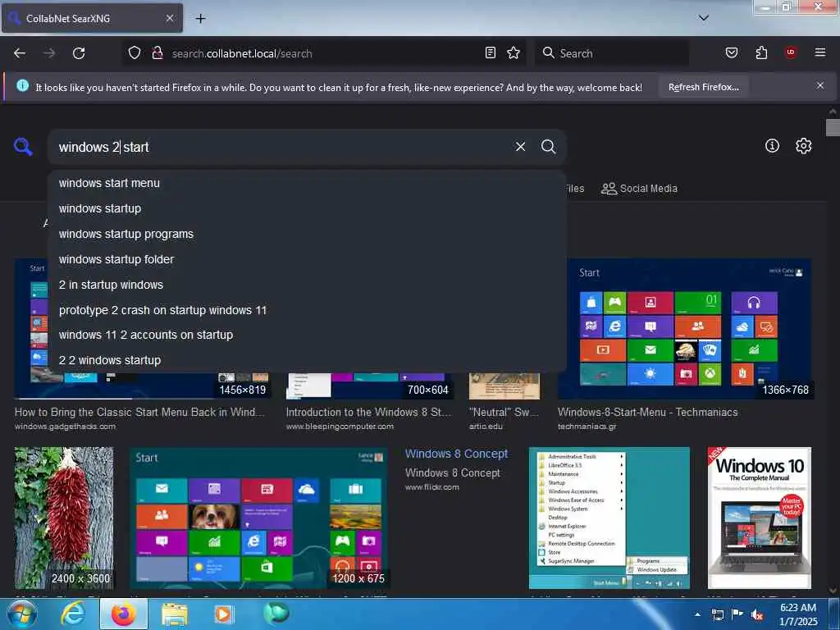Open the red chili ristra 2400 x 3600 thumbnail
This screenshot has width=840, height=630.
64,518
